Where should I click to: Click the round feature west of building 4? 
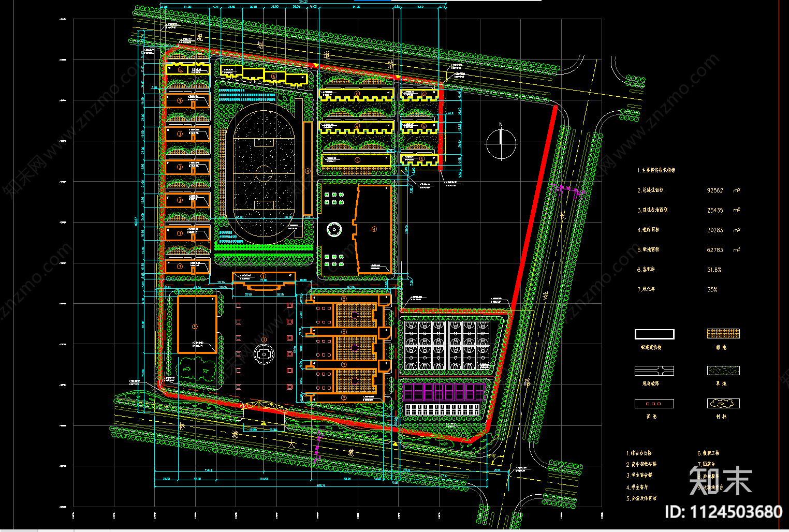coord(334,229)
